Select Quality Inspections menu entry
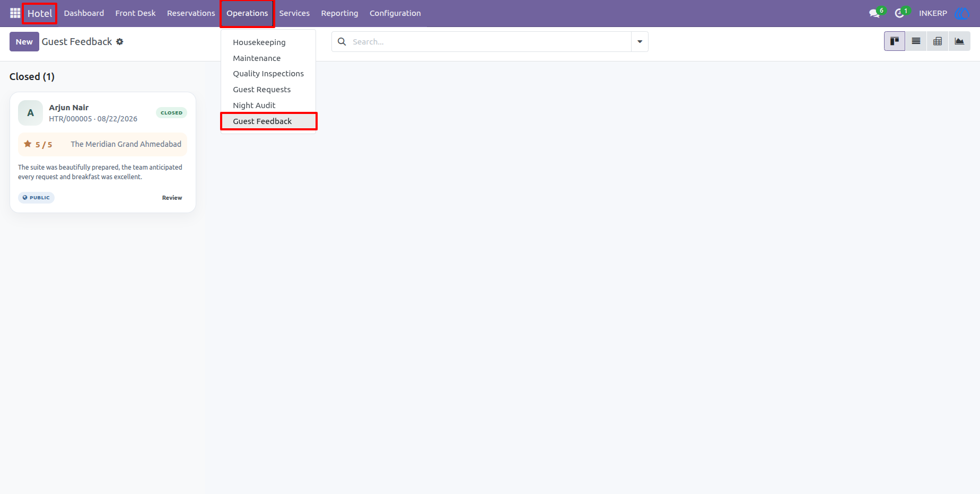This screenshot has width=980, height=494. (268, 74)
